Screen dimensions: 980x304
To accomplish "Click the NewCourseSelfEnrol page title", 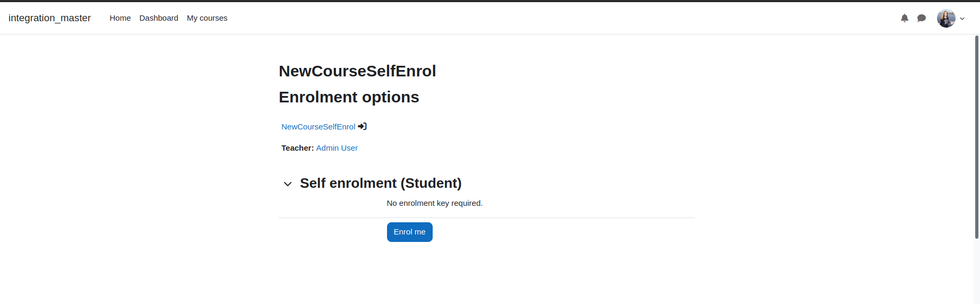I will (357, 71).
